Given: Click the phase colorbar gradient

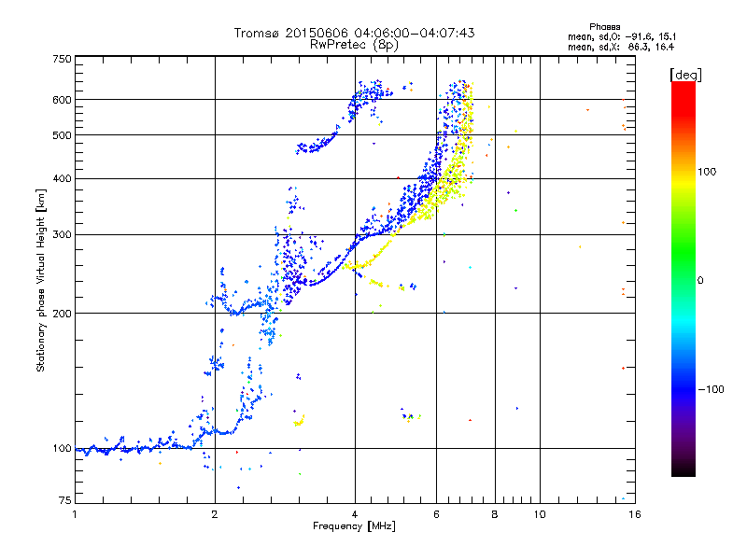Looking at the screenshot, I should point(684,278).
